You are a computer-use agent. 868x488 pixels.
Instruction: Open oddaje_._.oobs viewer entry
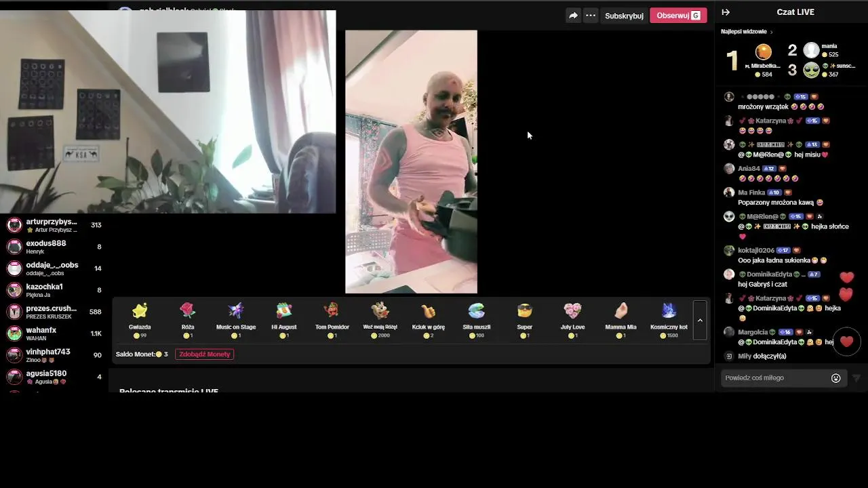pyautogui.click(x=54, y=268)
